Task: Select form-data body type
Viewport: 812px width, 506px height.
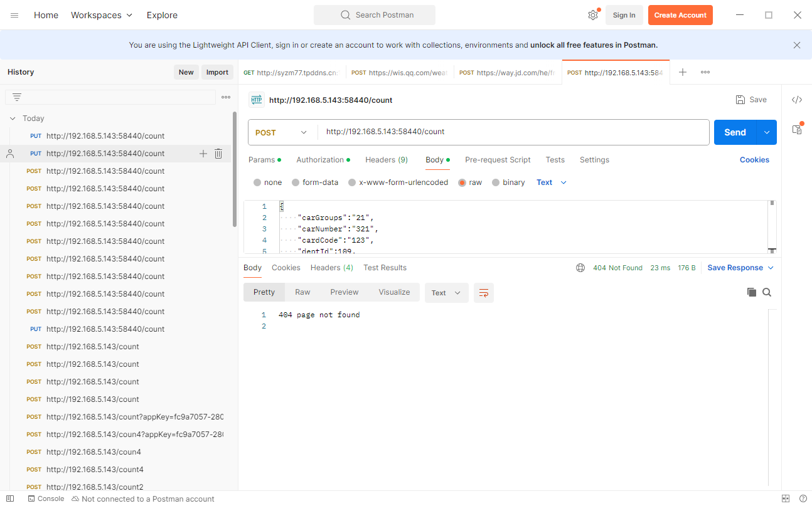Action: coord(315,182)
